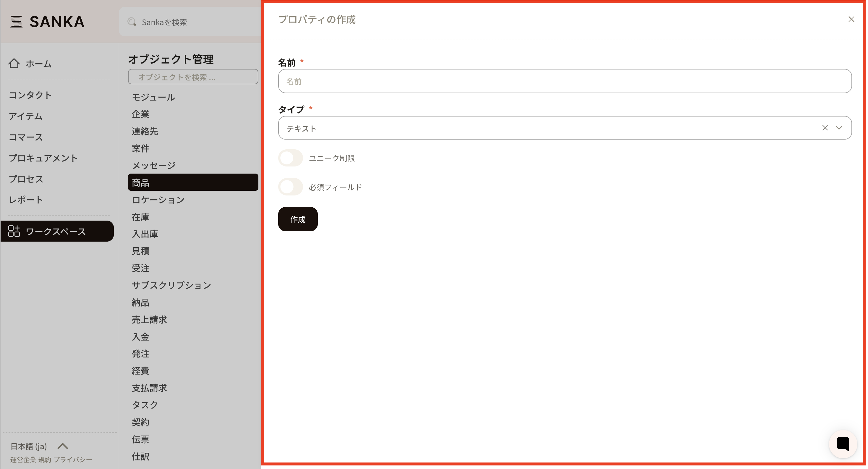This screenshot has height=469, width=868.
Task: Click the Workspace grid icon
Action: (14, 232)
